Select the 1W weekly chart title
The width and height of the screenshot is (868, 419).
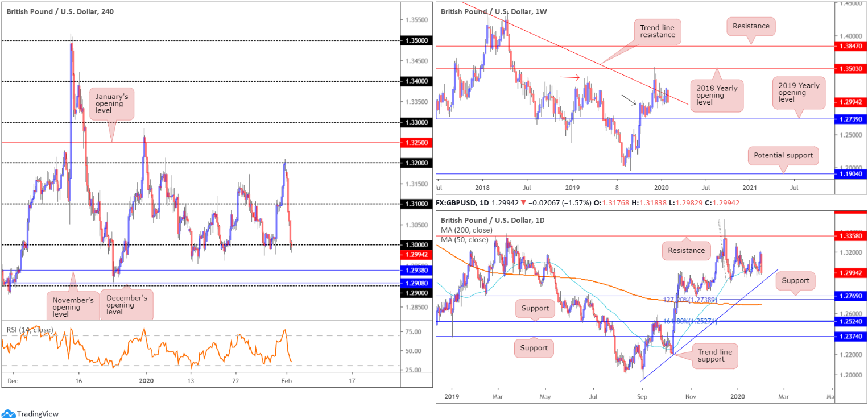pyautogui.click(x=494, y=11)
